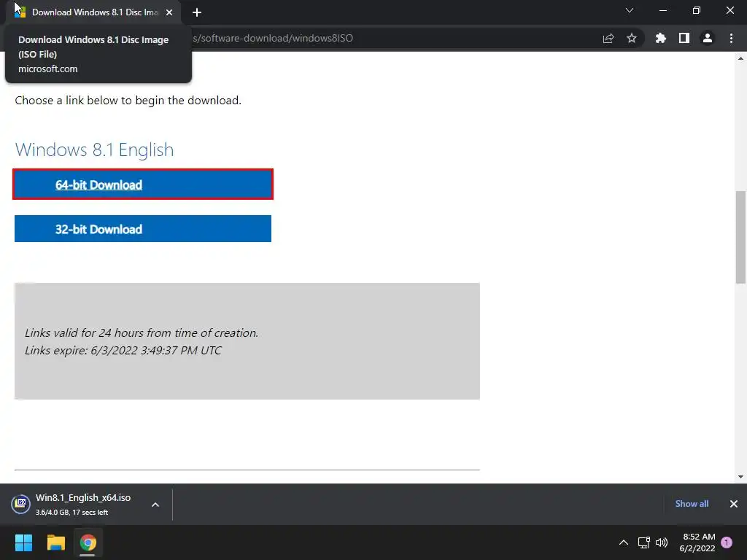
Task: Share this page icon
Action: click(x=608, y=38)
